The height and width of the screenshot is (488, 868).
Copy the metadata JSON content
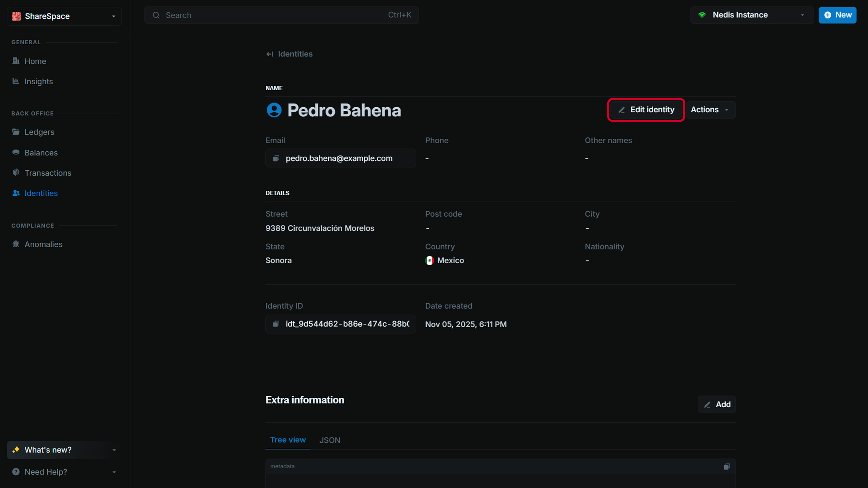click(x=727, y=466)
